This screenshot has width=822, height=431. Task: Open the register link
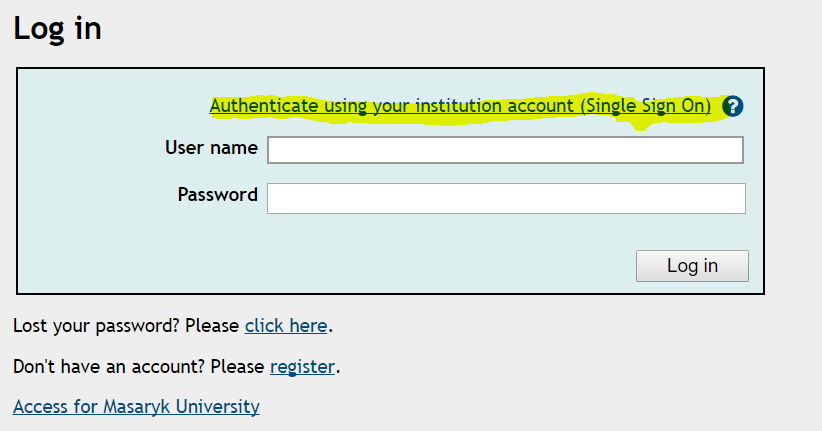(x=302, y=366)
